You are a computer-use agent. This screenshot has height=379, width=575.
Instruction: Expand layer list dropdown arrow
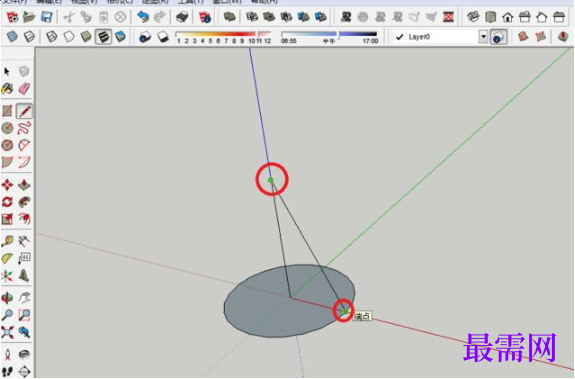click(483, 37)
